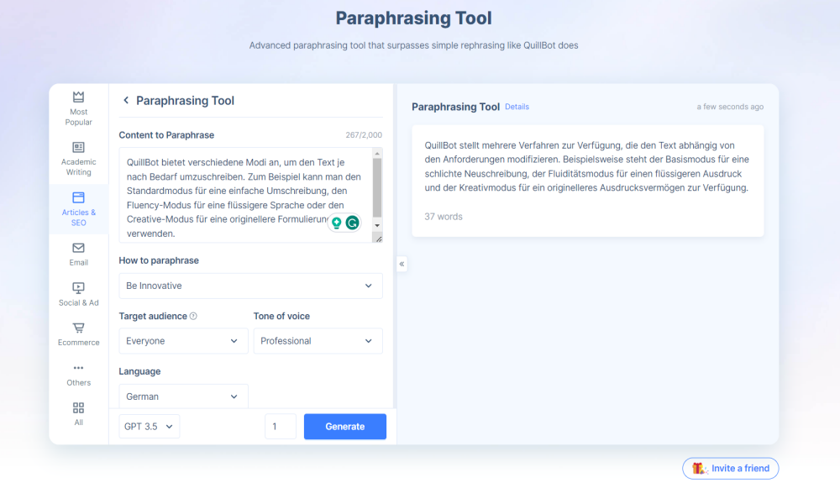The image size is (840, 504).
Task: Click the green Grammarly icon in textbox
Action: (353, 223)
